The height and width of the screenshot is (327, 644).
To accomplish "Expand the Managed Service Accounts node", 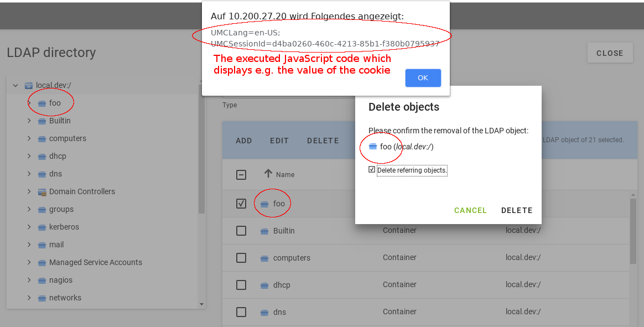I will [x=29, y=262].
